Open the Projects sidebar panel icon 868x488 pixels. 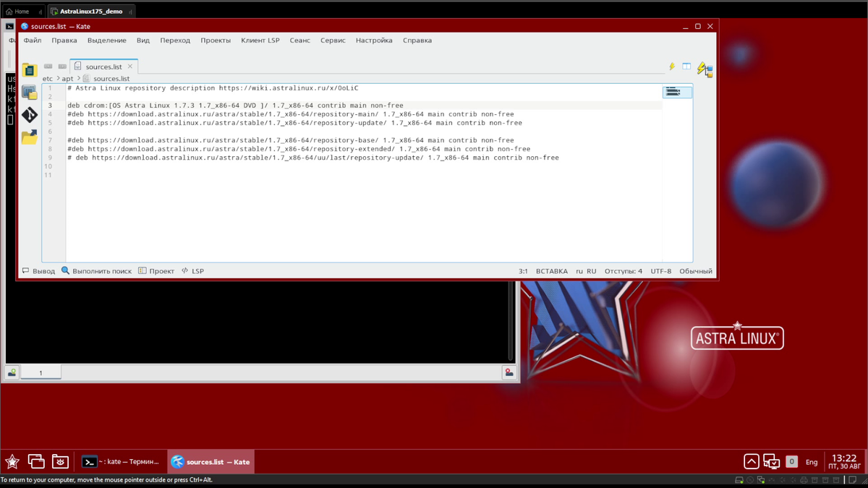tap(29, 92)
